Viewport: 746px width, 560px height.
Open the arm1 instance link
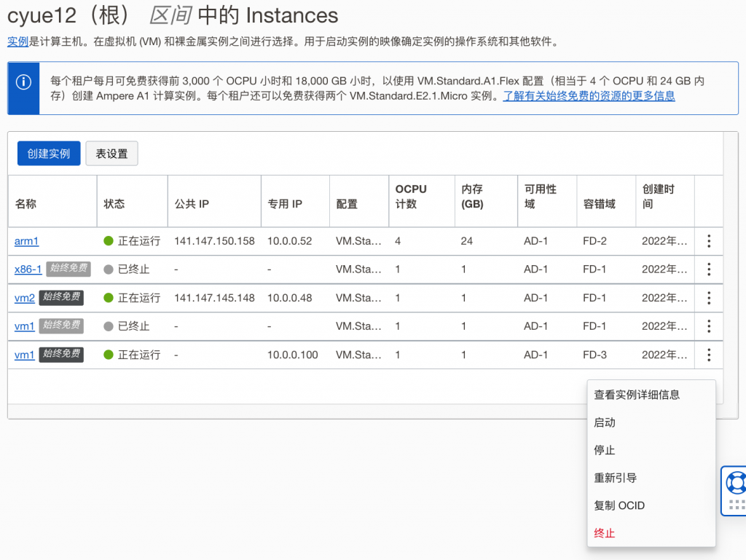26,241
